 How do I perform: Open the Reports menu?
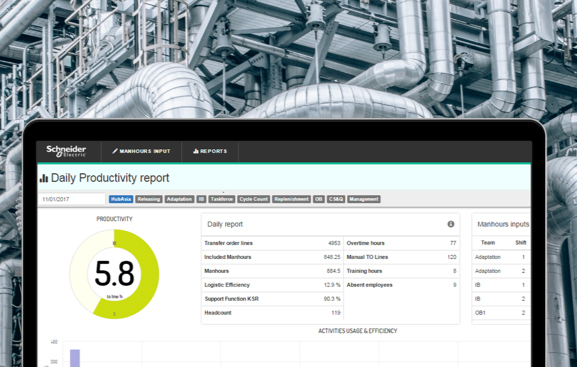coord(210,151)
